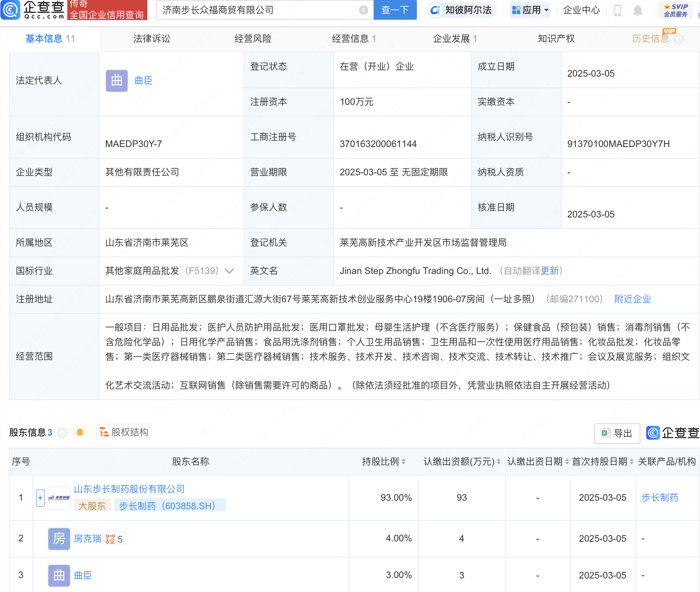Image resolution: width=700 pixels, height=592 pixels.
Task: Open the notifications bell in the header
Action: [638, 10]
